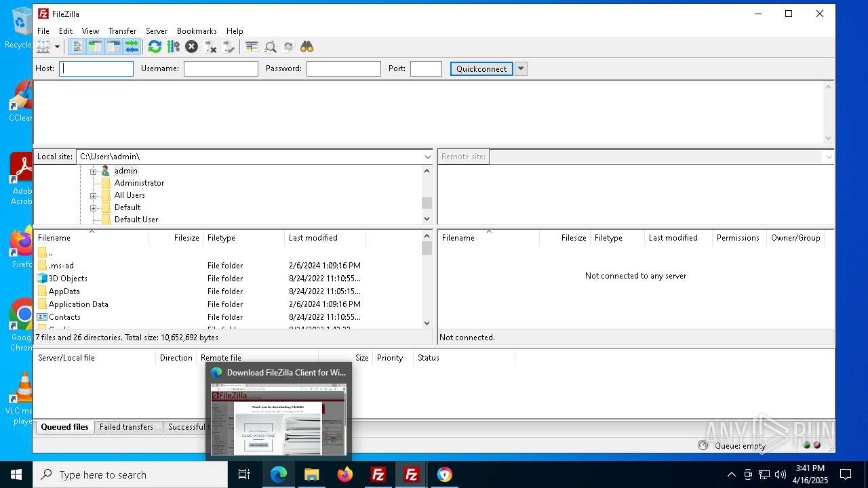Expand the All Users folder in tree
Image resolution: width=868 pixels, height=488 pixels.
tap(94, 195)
